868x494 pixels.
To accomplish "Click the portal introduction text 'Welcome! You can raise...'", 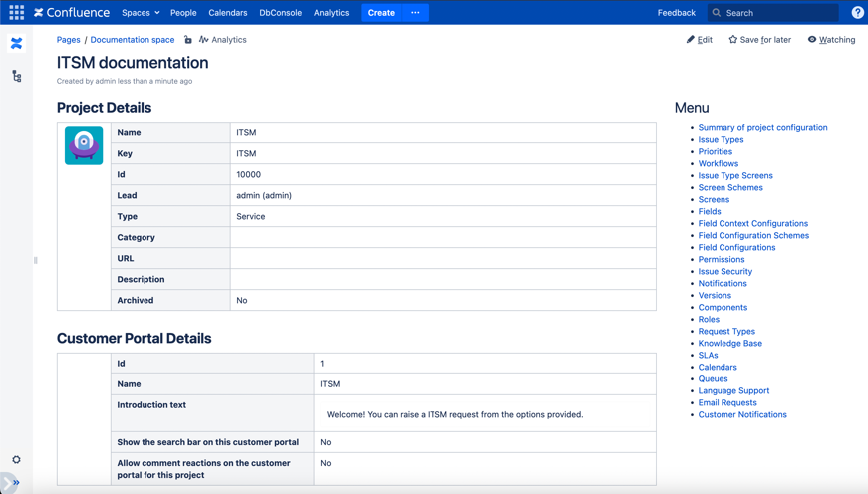I will [x=455, y=414].
